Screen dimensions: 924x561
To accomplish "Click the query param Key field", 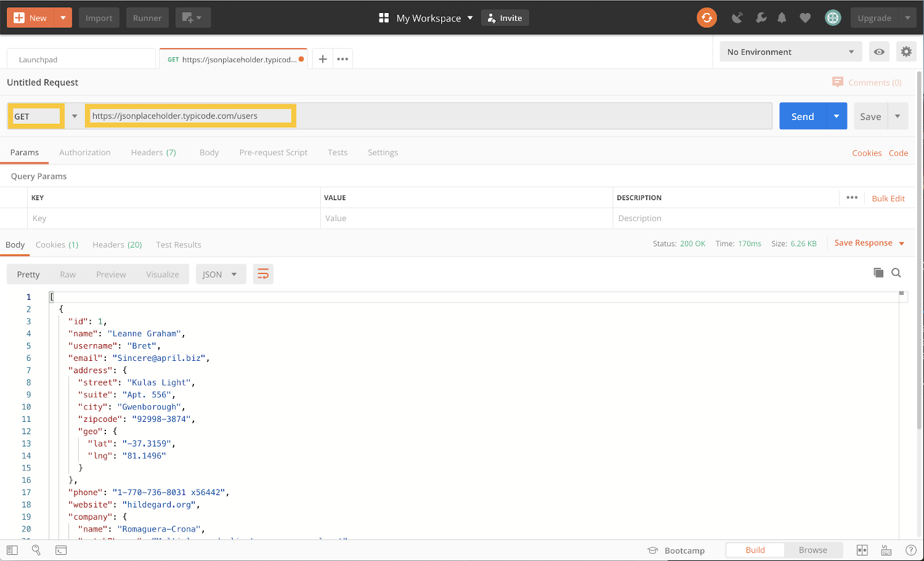I will [x=174, y=218].
